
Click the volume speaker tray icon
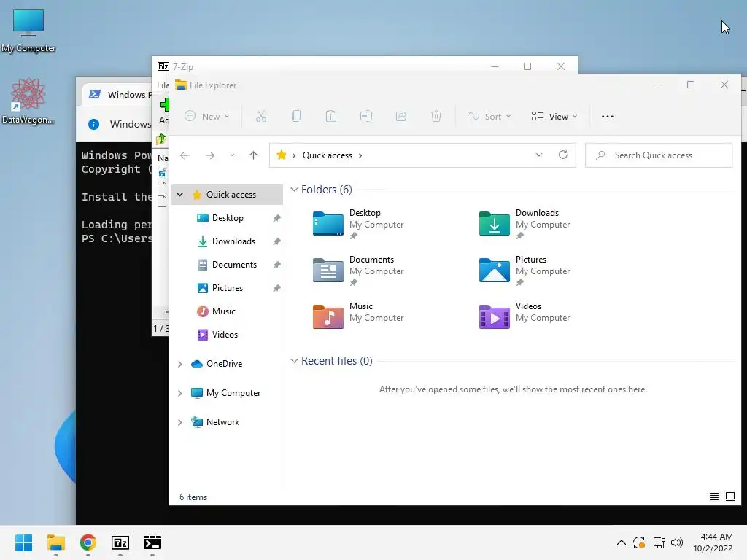point(676,542)
